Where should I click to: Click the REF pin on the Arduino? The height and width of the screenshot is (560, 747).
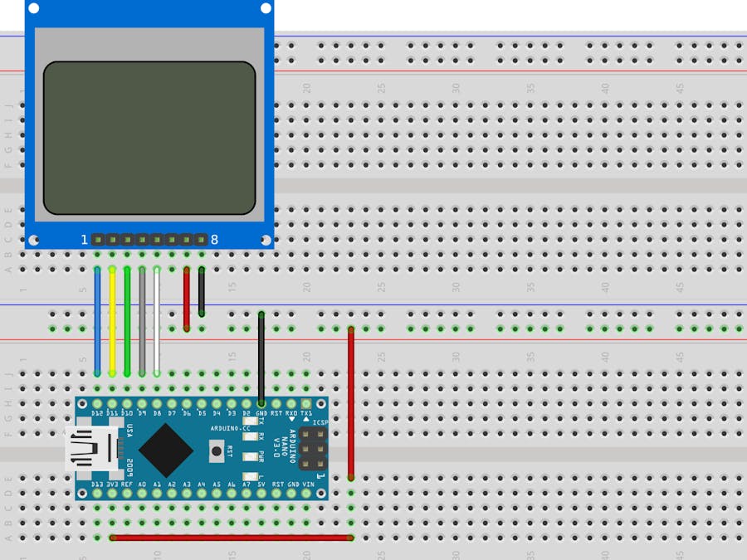click(127, 494)
